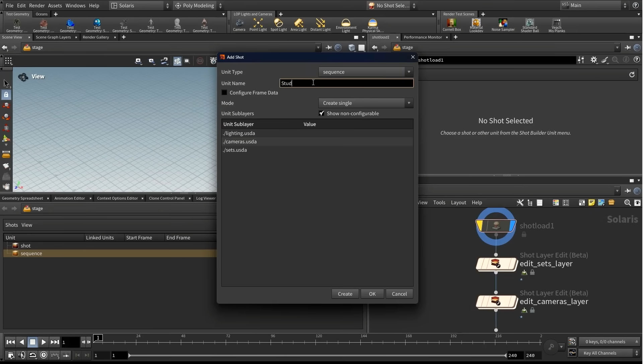Jump to first frame in playbar
643x364 pixels.
tap(10, 342)
